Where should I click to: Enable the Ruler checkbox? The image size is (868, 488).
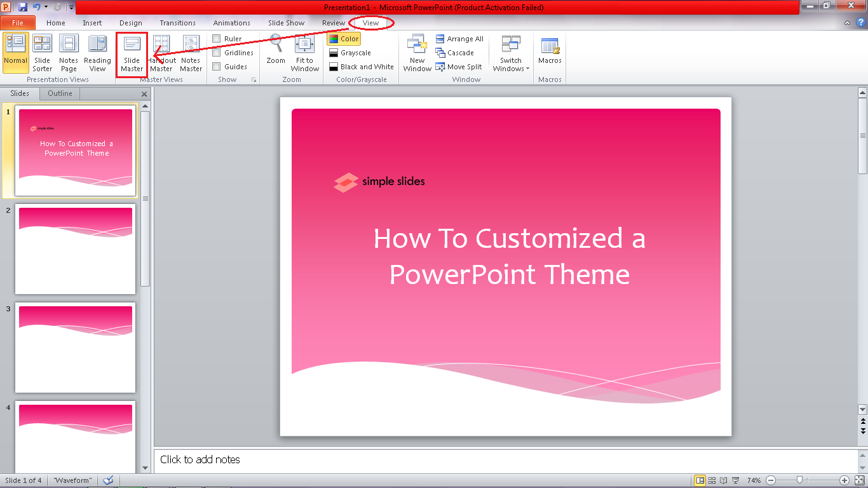tap(216, 38)
